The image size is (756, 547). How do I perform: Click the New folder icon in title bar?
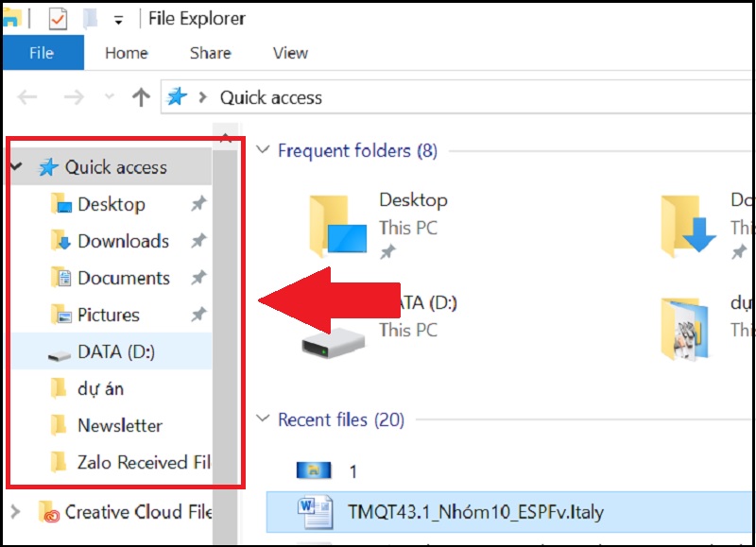(90, 19)
